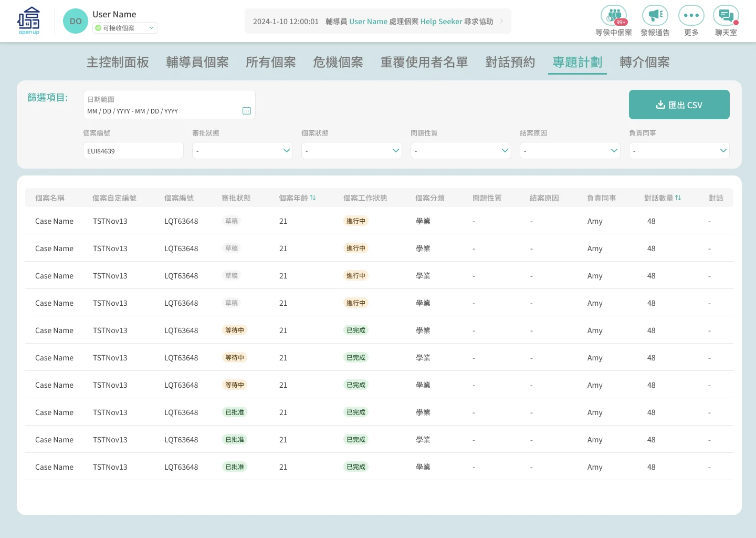Click the notification bar chevron arrow

click(x=501, y=22)
